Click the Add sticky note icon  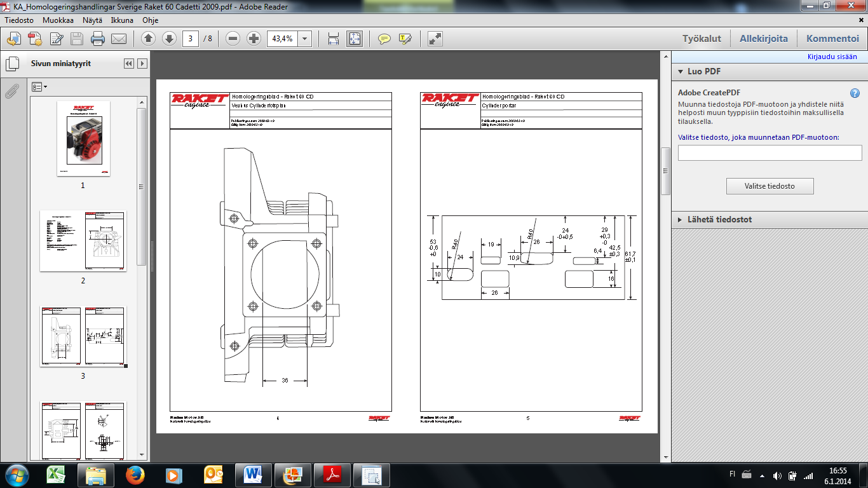tap(384, 39)
